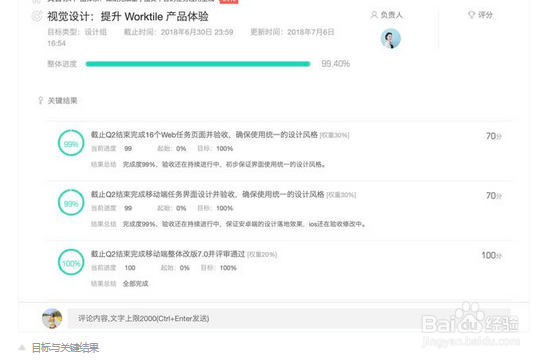Click the target icon beside the objective title

37,16
